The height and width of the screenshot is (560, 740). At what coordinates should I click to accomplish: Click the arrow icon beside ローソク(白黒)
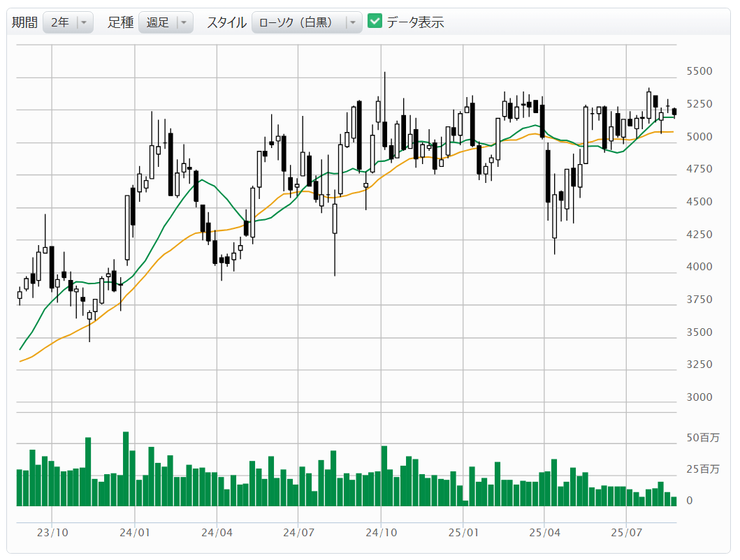(x=352, y=22)
